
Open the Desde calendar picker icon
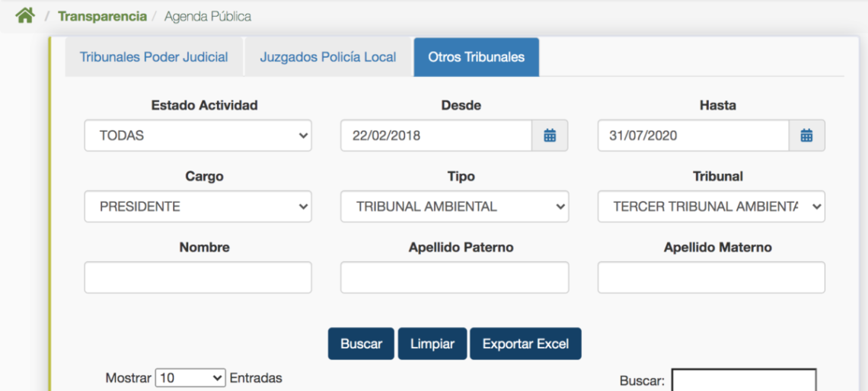pos(550,136)
